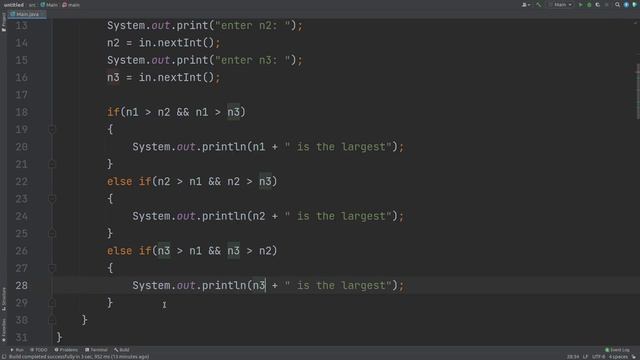Image resolution: width=640 pixels, height=360 pixels.
Task: Open Search Everywhere magnifier icon
Action: (618, 5)
